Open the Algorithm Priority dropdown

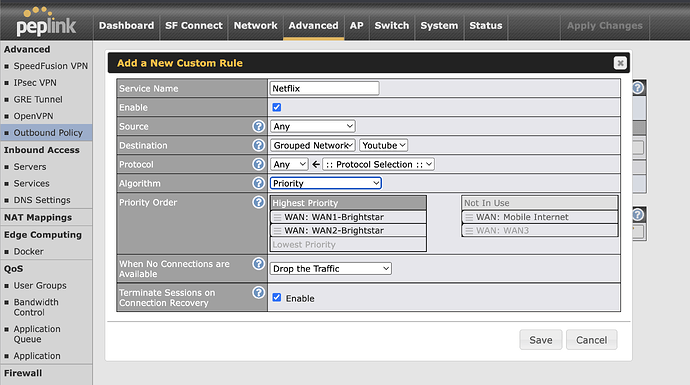(326, 183)
